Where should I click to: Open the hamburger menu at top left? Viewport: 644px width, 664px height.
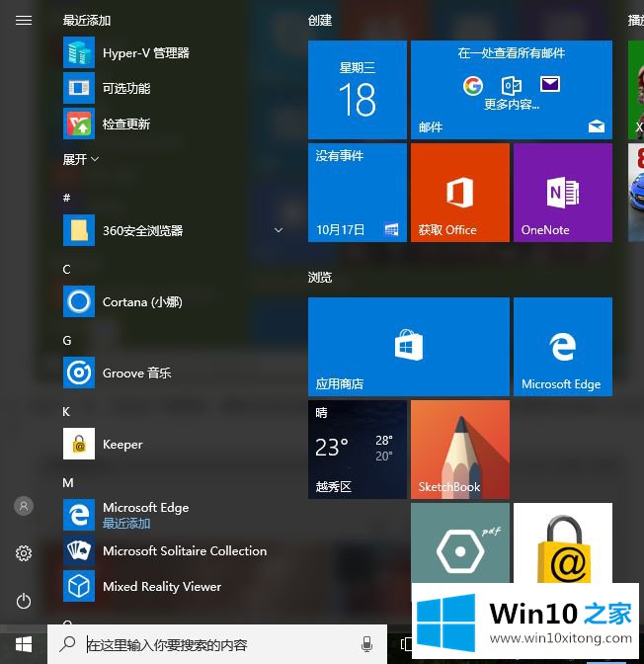24,20
